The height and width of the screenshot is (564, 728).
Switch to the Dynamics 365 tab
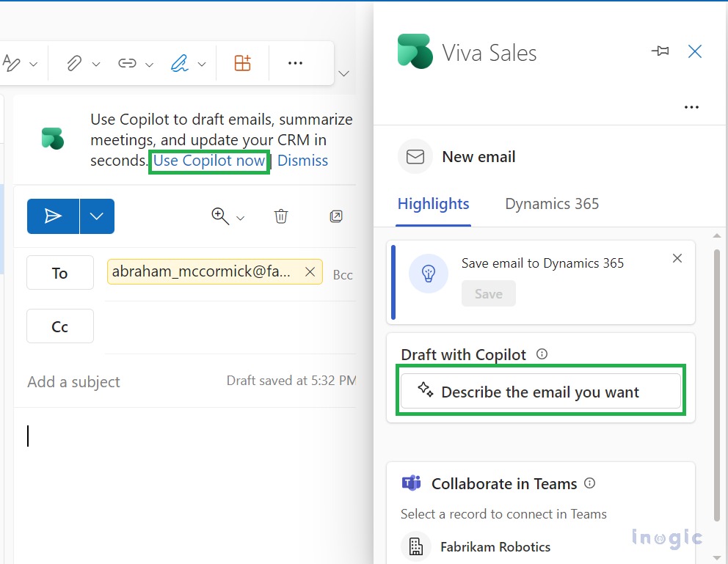[551, 204]
